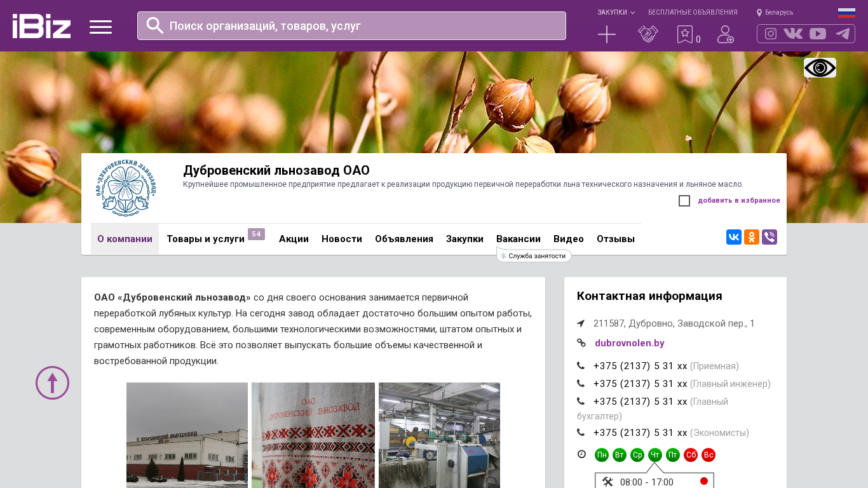The image size is (868, 488).
Task: Click the Dubrovno flax mill logo
Action: click(x=126, y=189)
